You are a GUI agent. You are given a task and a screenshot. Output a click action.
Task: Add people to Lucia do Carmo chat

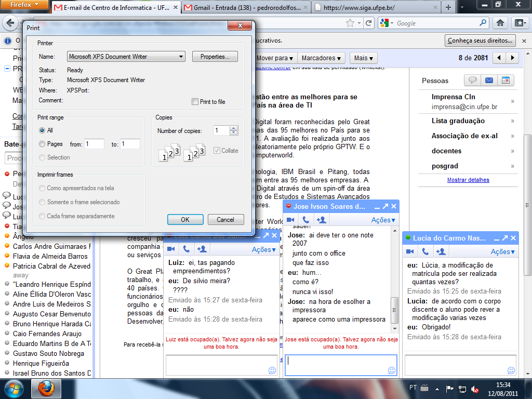(441, 251)
